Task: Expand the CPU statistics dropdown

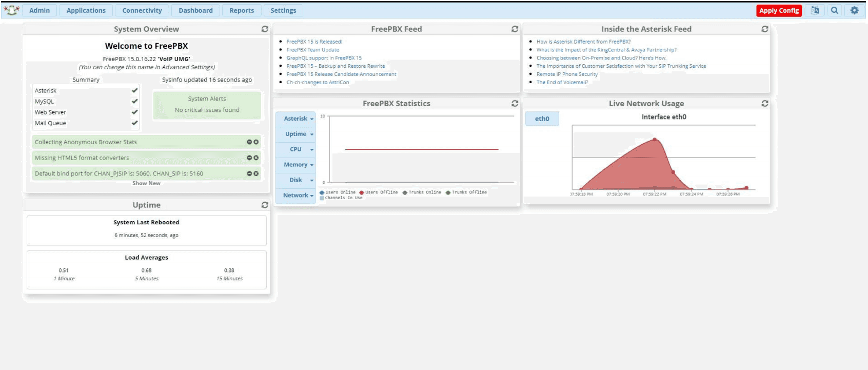Action: [295, 149]
